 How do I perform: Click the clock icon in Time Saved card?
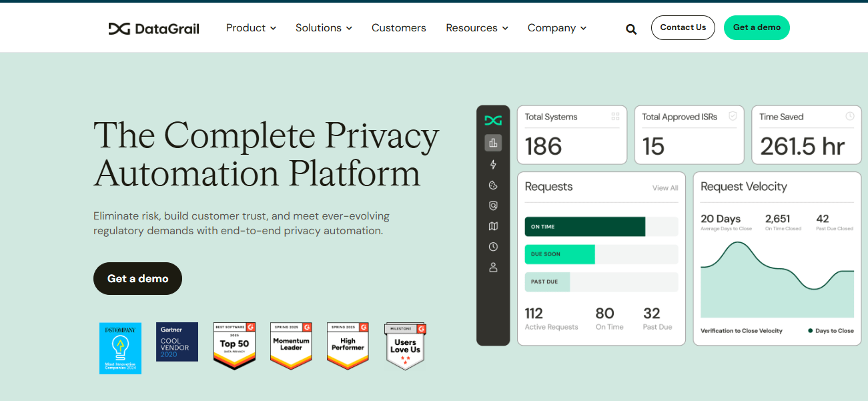[x=850, y=116]
